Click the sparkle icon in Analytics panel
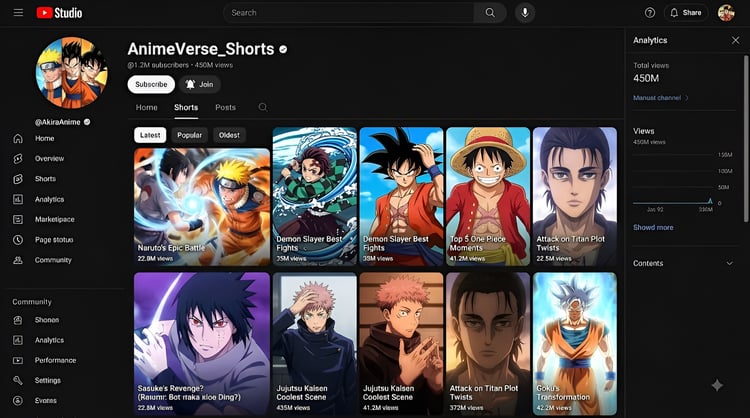Screen dimensions: 750x418 coord(717,385)
